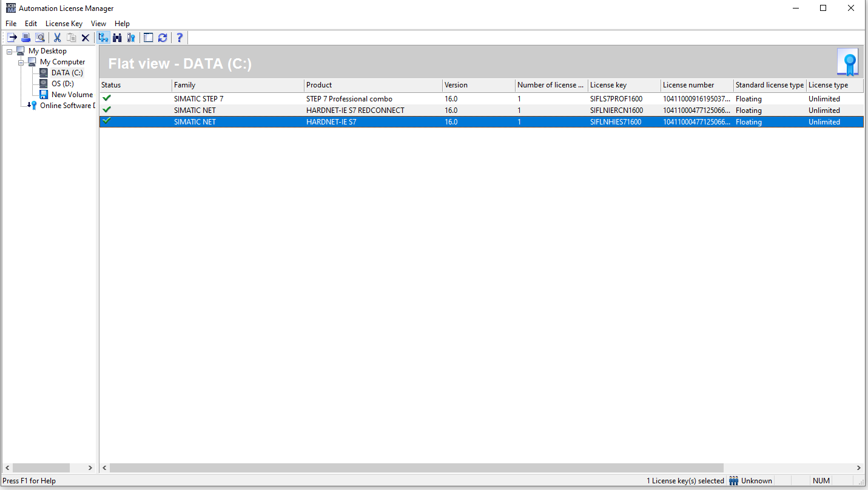The width and height of the screenshot is (868, 490).
Task: Click Unlimited in the HARDNET-IE S7 REDCONNECT row
Action: pos(824,111)
